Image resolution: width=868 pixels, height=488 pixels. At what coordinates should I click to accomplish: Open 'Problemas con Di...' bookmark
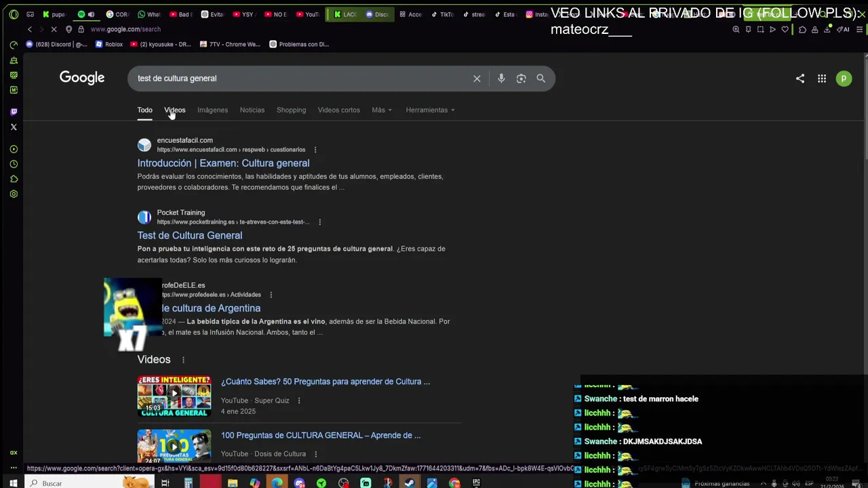[299, 44]
